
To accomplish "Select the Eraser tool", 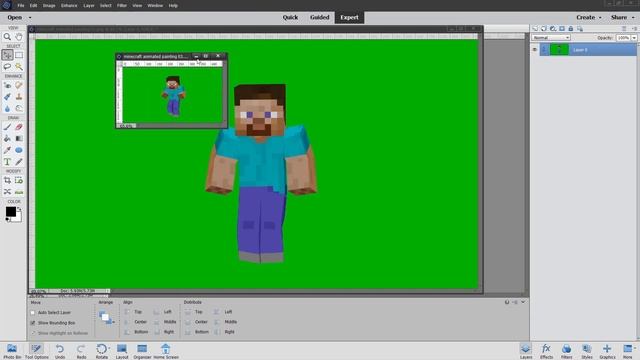I will click(19, 127).
